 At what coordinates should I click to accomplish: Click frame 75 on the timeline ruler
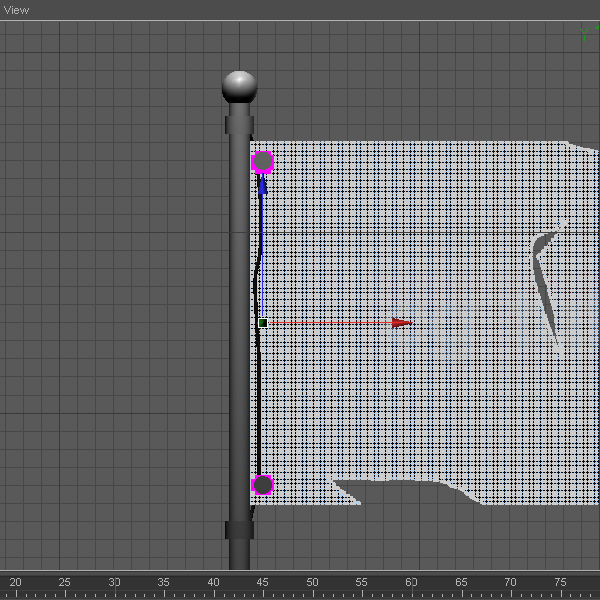560,582
